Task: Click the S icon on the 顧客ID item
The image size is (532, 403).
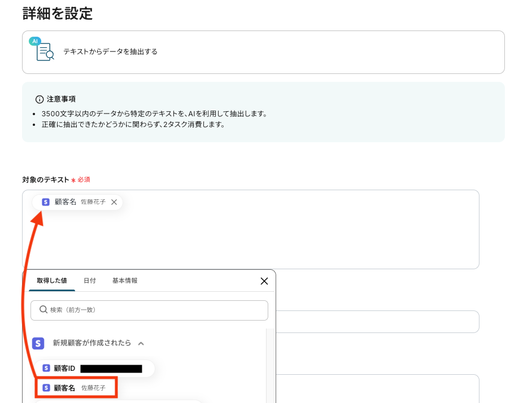Action: coord(46,368)
